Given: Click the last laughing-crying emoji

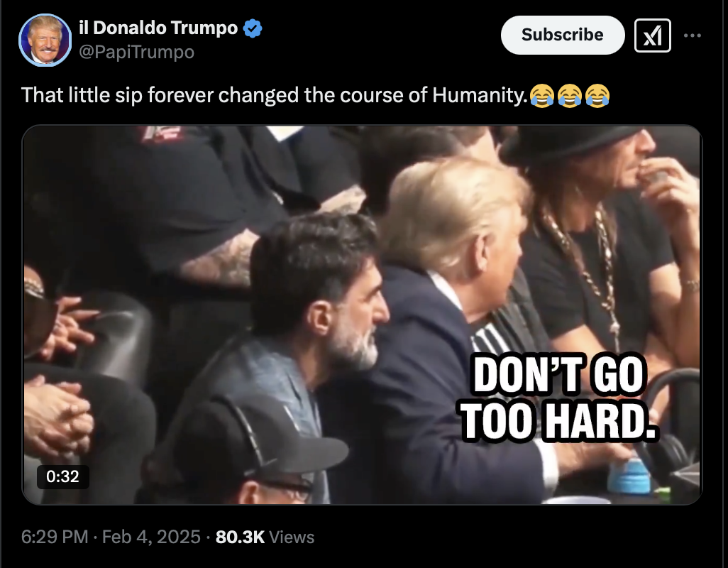Looking at the screenshot, I should (597, 96).
